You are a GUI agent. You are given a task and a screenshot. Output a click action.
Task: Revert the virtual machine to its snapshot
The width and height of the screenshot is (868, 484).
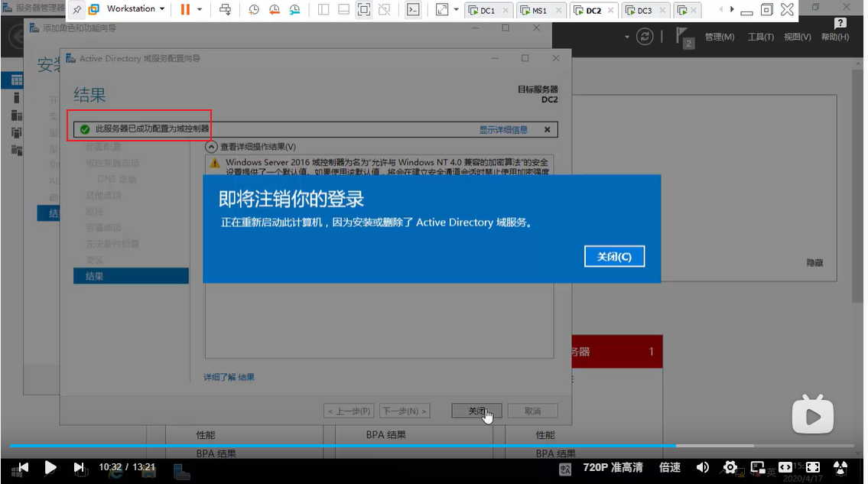[274, 9]
